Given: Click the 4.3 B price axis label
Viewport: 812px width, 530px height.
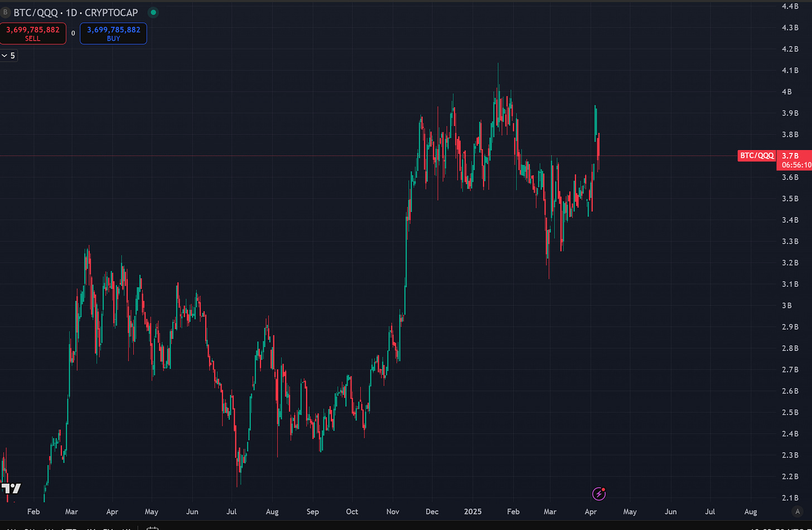Looking at the screenshot, I should [790, 28].
